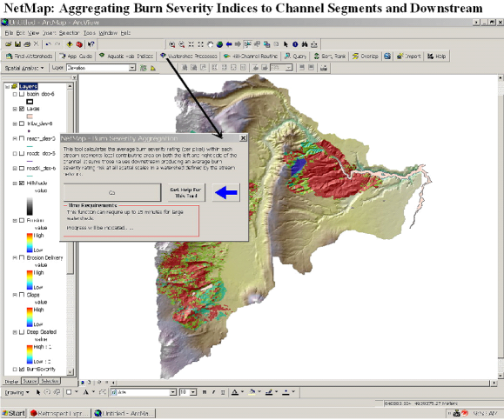504x420 pixels.
Task: Click the Lakes pink symbol swatch
Action: (x=30, y=117)
